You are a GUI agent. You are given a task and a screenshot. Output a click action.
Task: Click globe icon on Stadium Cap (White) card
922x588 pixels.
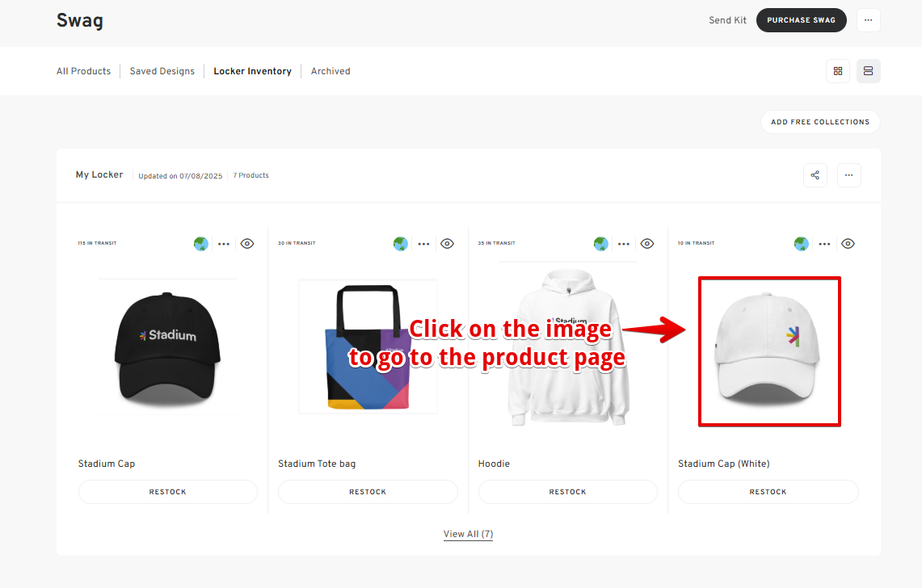[802, 243]
